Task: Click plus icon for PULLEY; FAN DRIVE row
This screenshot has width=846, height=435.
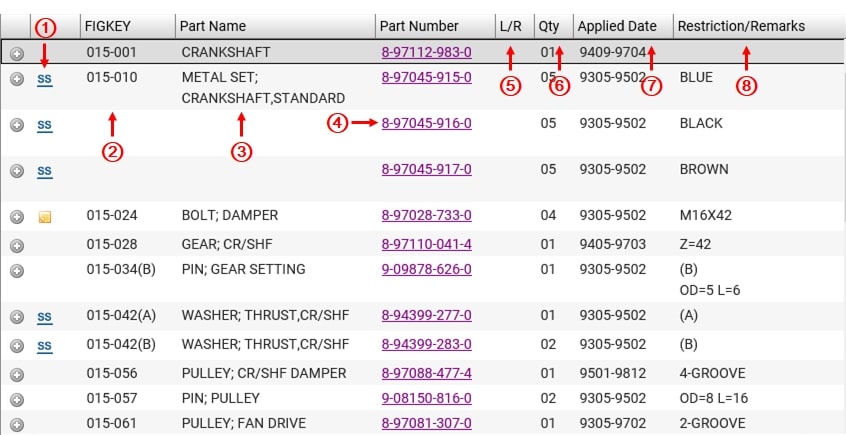Action: tap(17, 424)
